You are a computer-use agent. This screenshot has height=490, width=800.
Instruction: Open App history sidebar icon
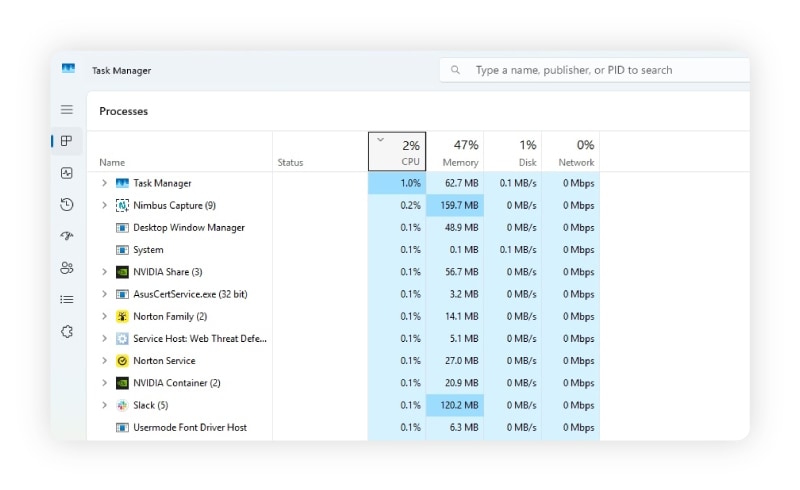(67, 205)
